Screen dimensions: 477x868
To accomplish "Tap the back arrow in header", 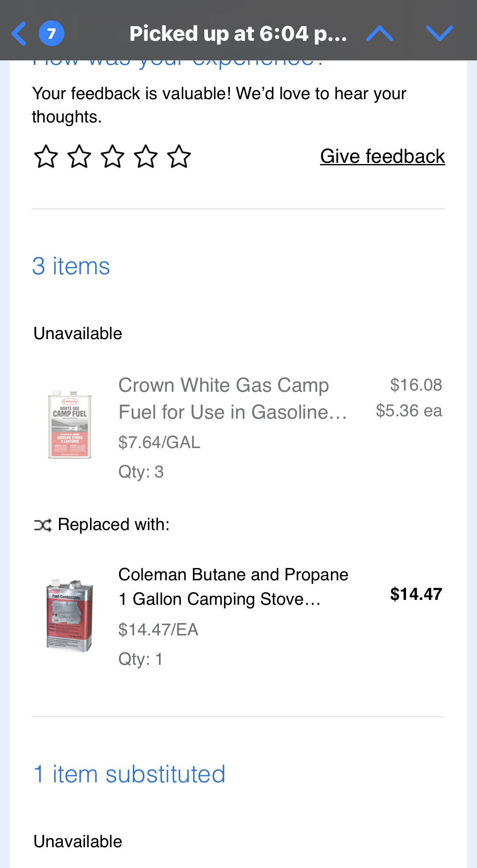I will pyautogui.click(x=19, y=33).
